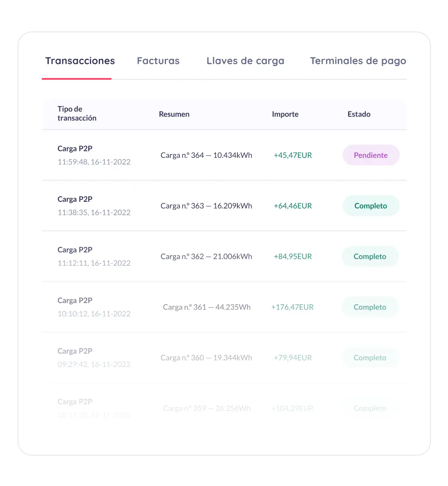Open the Llaves de carga tab
This screenshot has width=448, height=486.
(246, 61)
